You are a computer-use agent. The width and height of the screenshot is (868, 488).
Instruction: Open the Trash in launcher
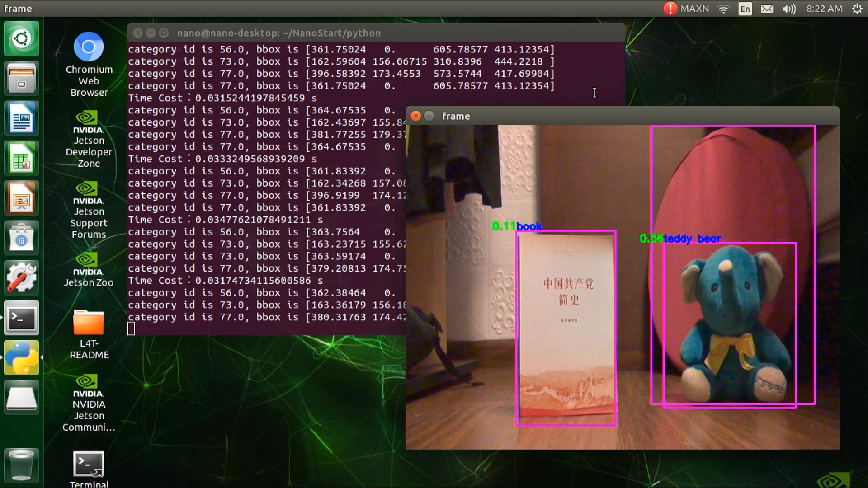(21, 465)
